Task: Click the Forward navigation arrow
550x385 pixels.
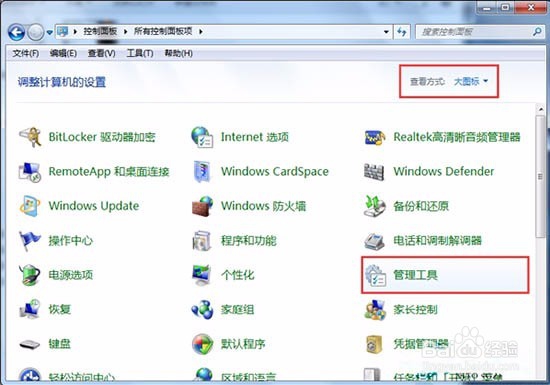Action: tap(35, 32)
